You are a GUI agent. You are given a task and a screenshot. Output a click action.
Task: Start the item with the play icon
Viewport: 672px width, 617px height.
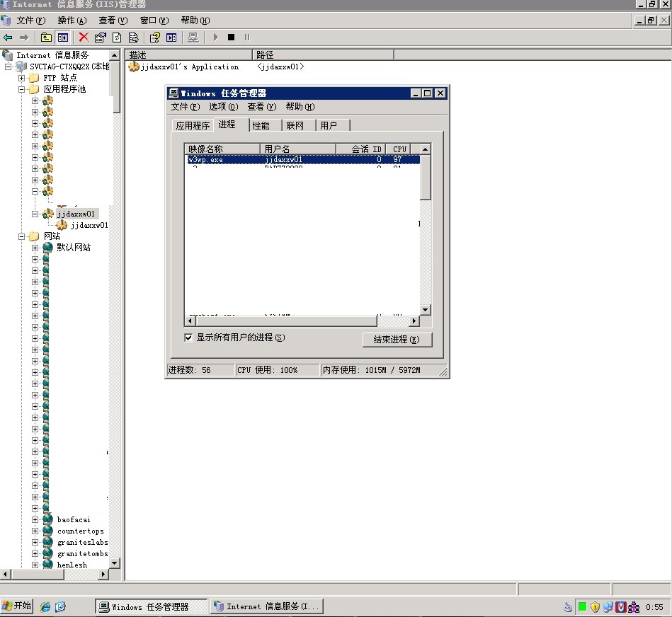pos(215,38)
